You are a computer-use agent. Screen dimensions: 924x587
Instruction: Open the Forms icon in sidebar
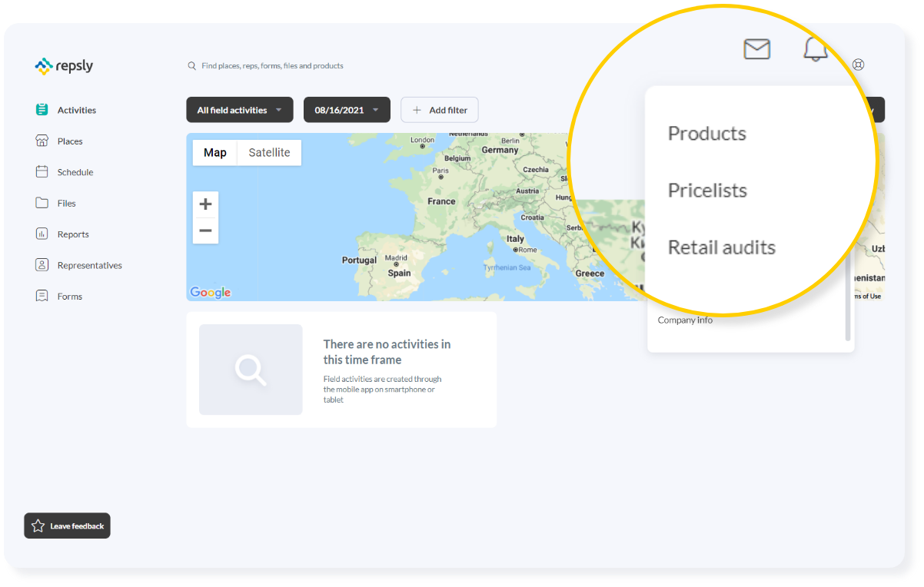42,296
